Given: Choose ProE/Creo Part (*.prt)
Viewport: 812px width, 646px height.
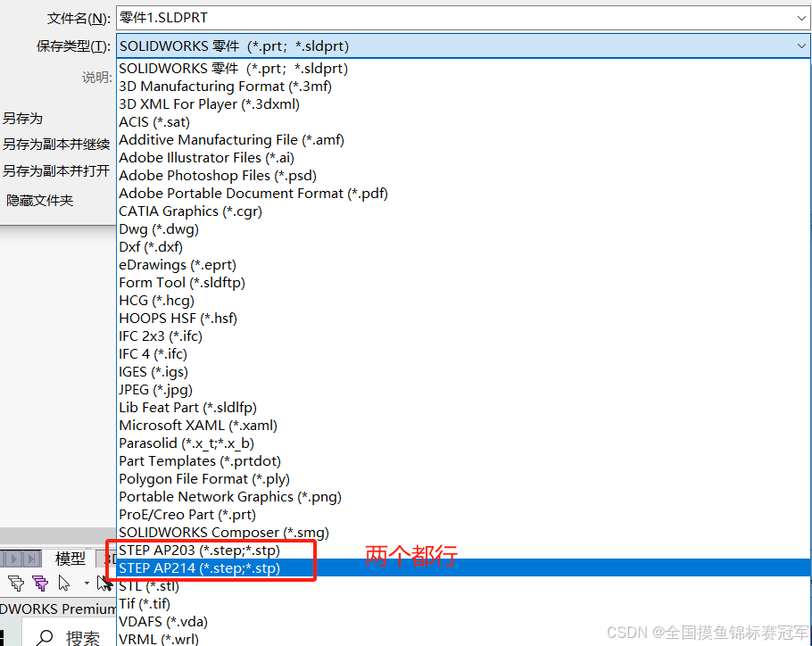Looking at the screenshot, I should 463,515.
